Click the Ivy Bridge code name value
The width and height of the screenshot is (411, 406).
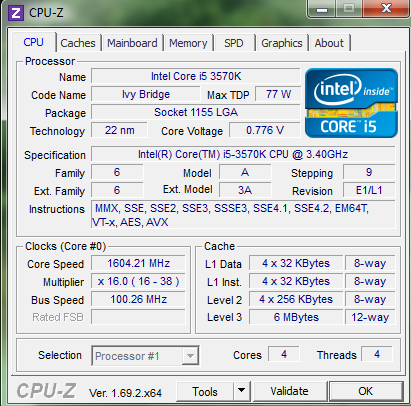146,94
